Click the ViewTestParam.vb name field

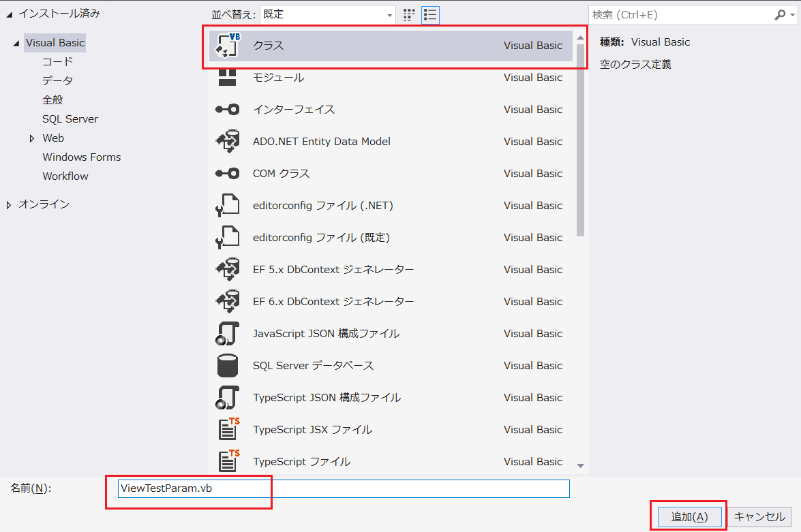point(191,488)
